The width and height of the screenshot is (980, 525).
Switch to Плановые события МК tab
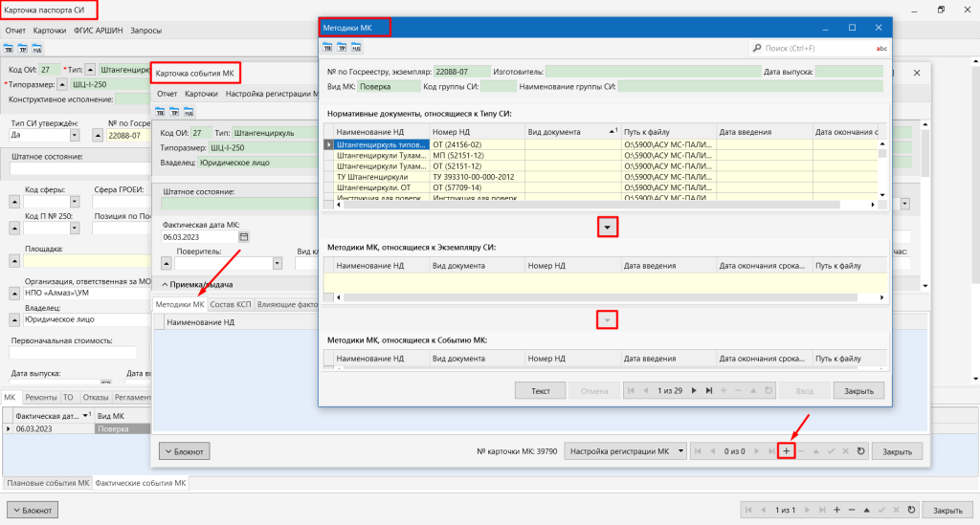click(48, 483)
